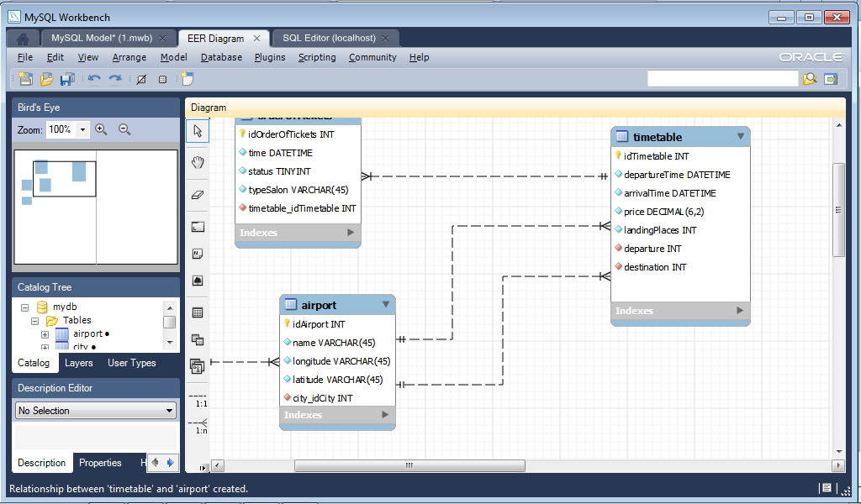
Task: Go to the Home tab icon
Action: [x=23, y=39]
